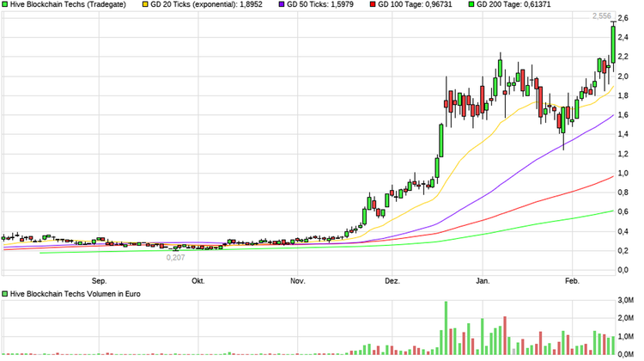The width and height of the screenshot is (644, 361).
Task: Select the Hive Blockchain Techs (Tradegate) label
Action: (x=68, y=5)
